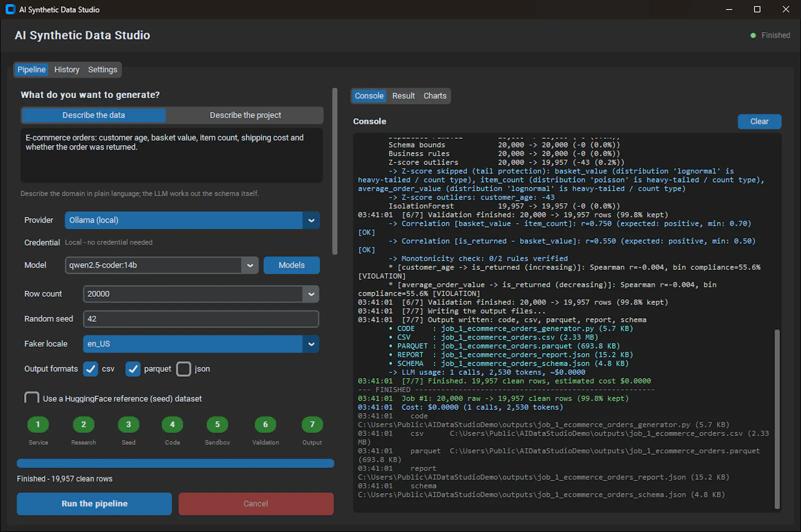The width and height of the screenshot is (801, 532).
Task: Click the red Cancel button
Action: tap(256, 504)
